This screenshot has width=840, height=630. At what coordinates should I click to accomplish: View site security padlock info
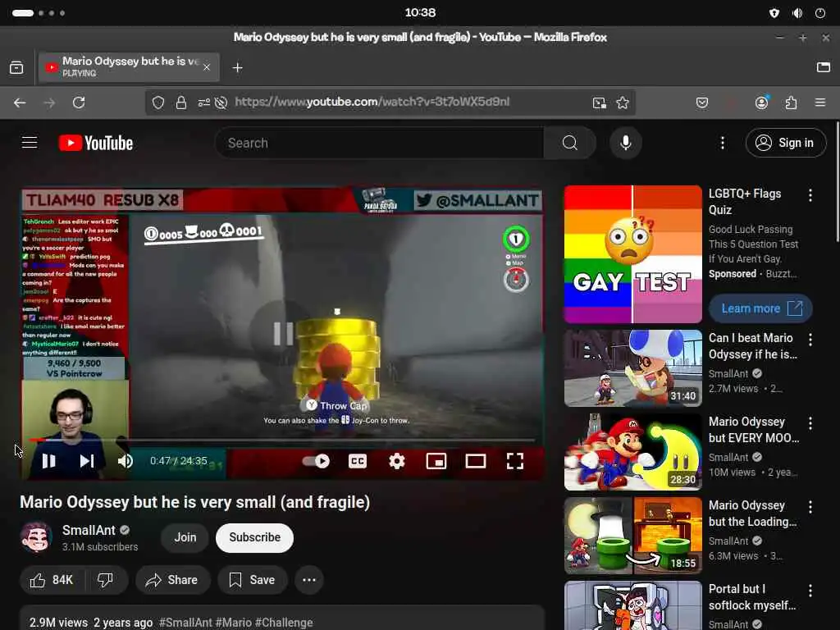tap(181, 103)
